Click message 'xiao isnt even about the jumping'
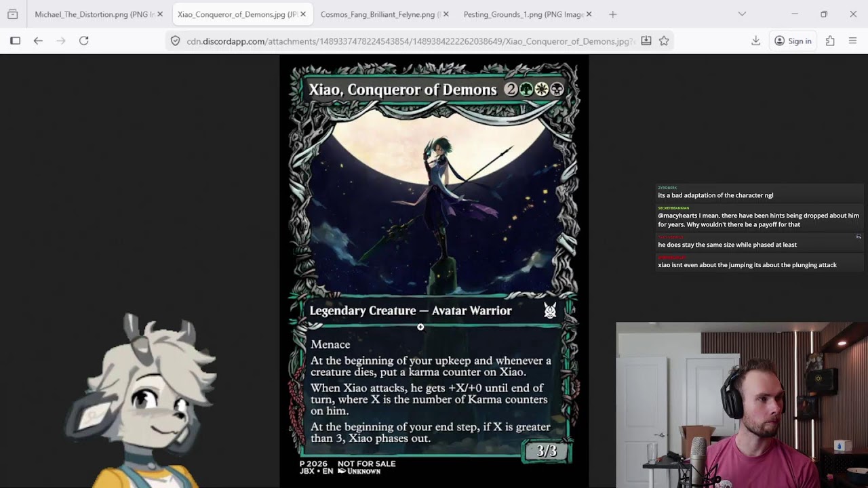The image size is (868, 488). coord(747,265)
